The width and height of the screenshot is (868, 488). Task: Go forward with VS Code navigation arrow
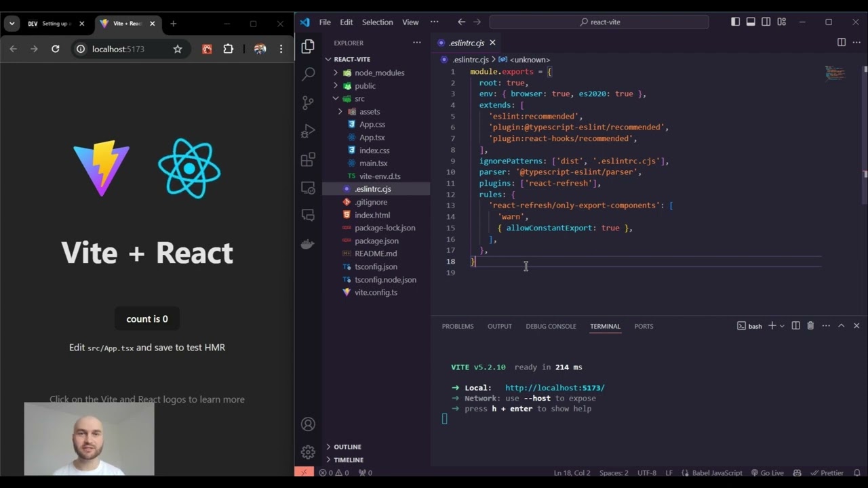[477, 22]
